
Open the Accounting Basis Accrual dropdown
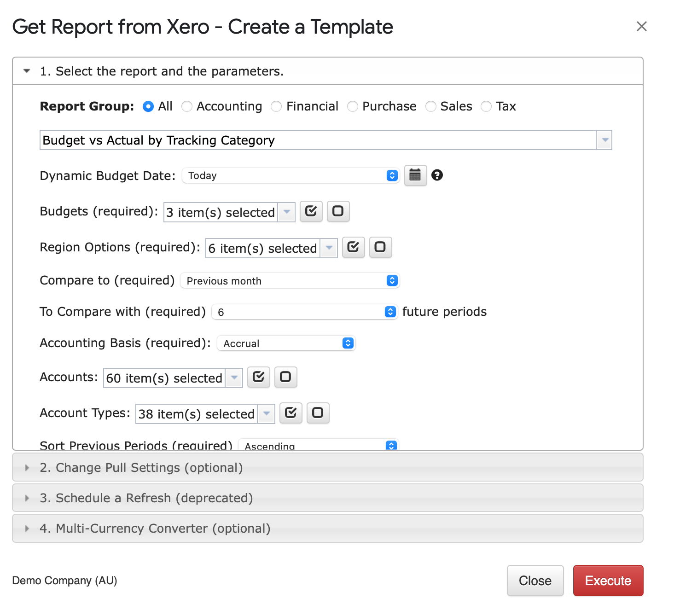click(286, 343)
